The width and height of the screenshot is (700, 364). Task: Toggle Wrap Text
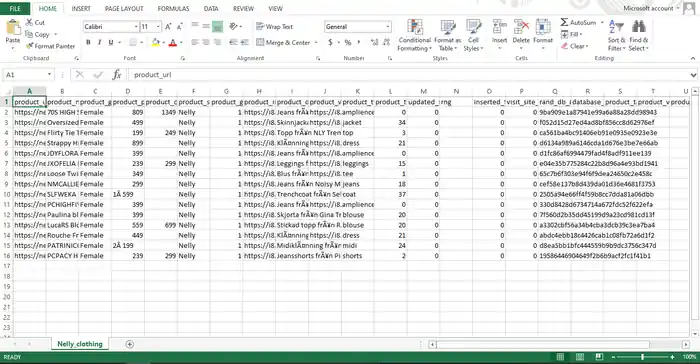(275, 26)
